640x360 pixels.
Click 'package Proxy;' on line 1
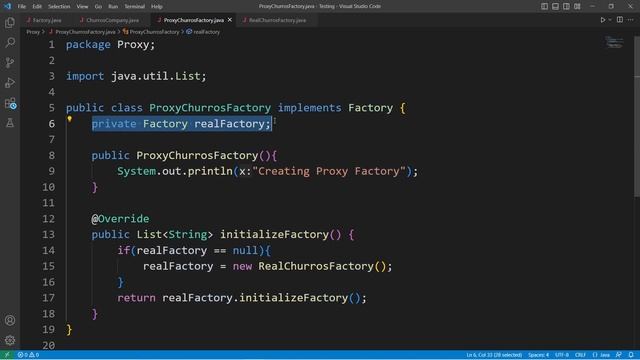coord(111,44)
